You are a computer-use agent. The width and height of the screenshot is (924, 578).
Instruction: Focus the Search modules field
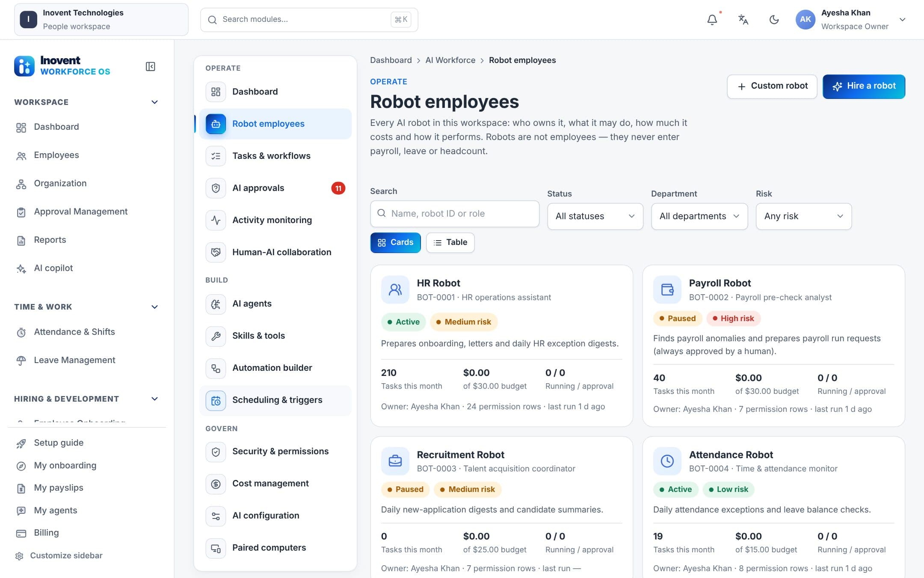pos(309,20)
